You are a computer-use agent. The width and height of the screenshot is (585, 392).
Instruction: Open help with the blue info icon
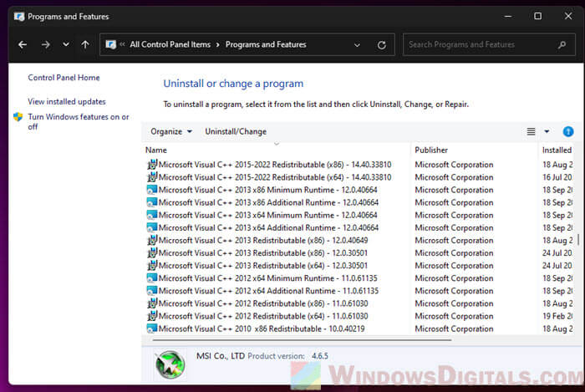567,132
